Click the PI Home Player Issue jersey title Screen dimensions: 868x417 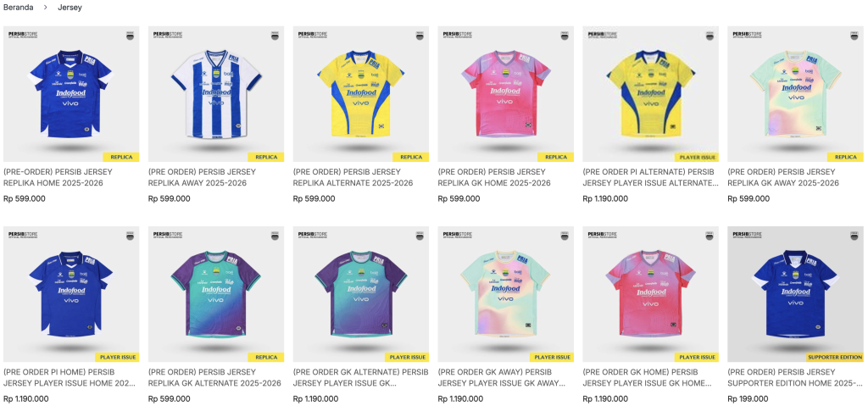pyautogui.click(x=70, y=377)
